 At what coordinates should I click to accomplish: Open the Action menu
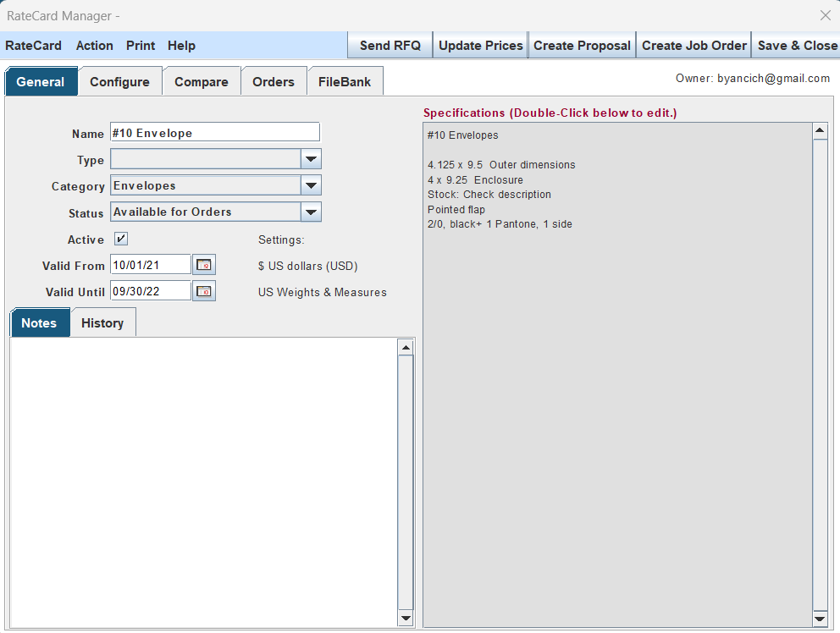click(94, 46)
